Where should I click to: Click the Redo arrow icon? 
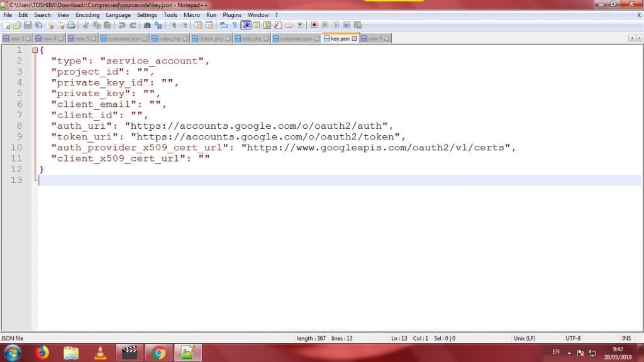(x=133, y=25)
